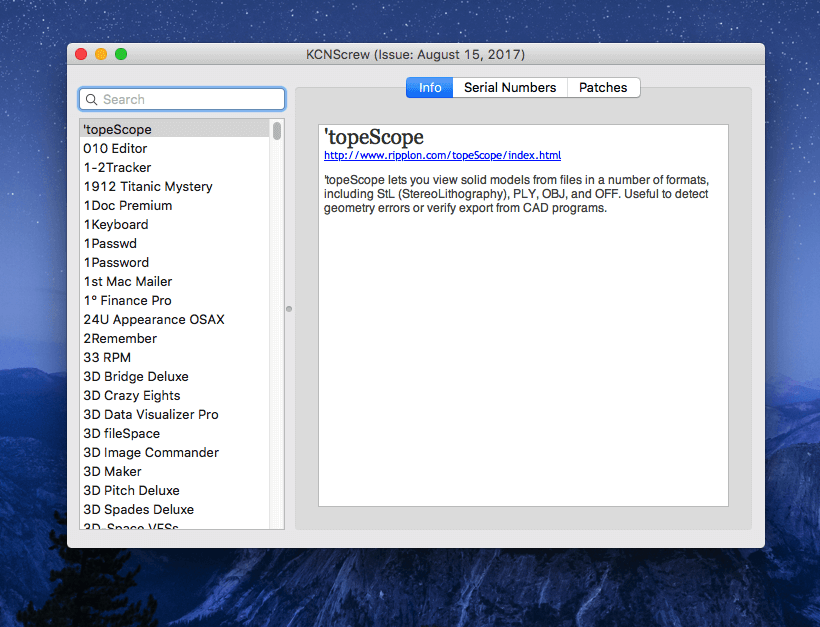
Task: Choose 1Password from the app list
Action: pos(116,263)
